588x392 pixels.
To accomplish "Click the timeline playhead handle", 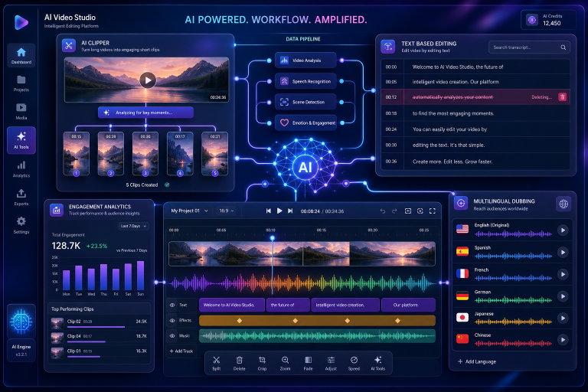I will point(273,238).
